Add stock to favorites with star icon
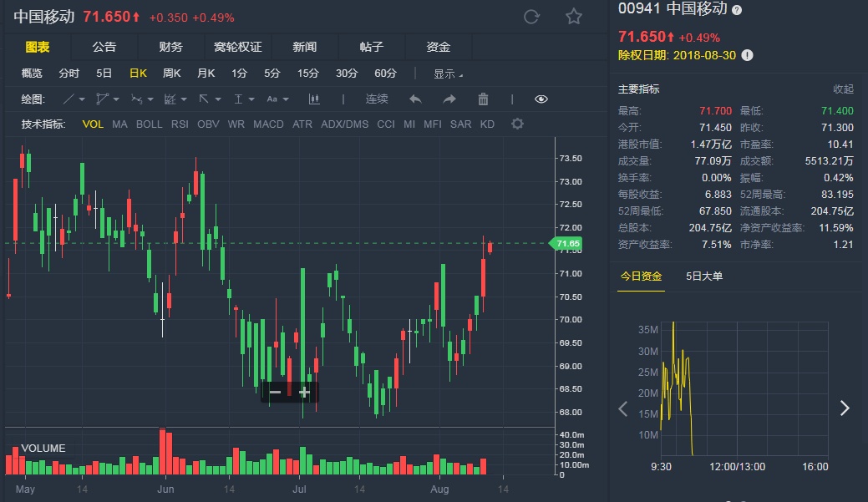868x502 pixels. 573,17
